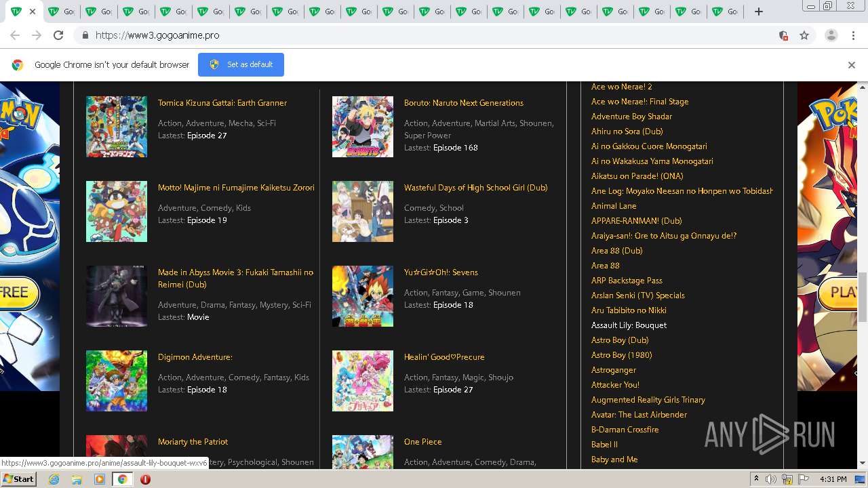
Task: Open Yu☆Gi☆Oh!: Sevens title link
Action: 441,272
